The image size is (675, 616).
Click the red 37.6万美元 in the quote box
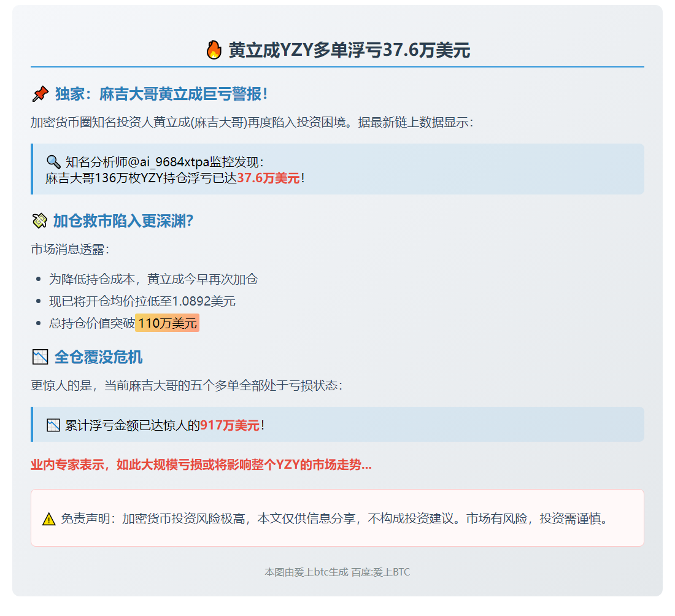click(268, 178)
